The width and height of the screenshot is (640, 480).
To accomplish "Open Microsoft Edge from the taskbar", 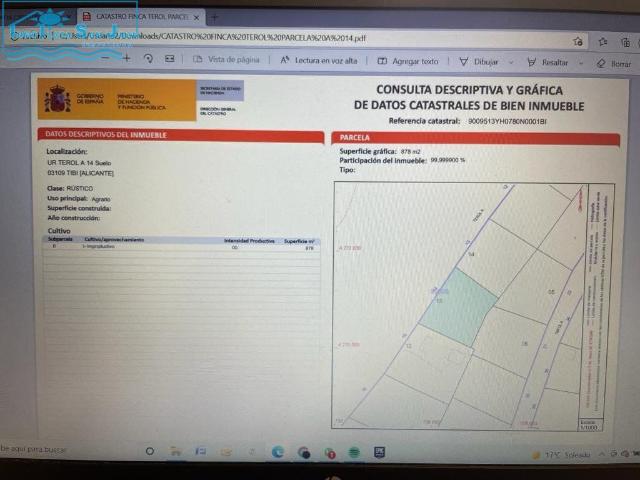I will point(278,452).
